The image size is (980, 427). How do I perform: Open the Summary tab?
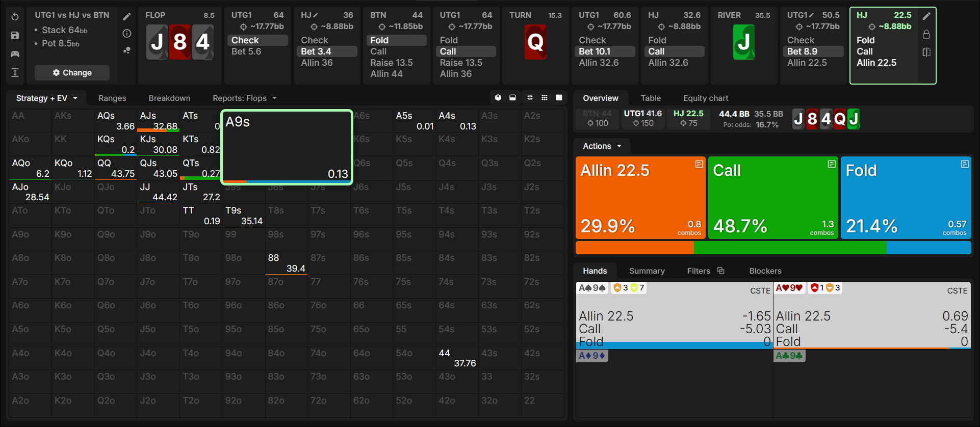tap(647, 271)
